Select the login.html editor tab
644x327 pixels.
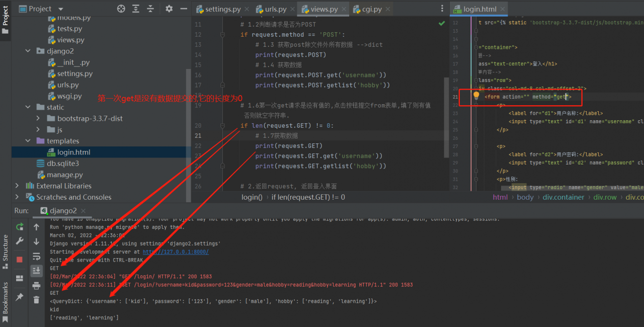[479, 9]
